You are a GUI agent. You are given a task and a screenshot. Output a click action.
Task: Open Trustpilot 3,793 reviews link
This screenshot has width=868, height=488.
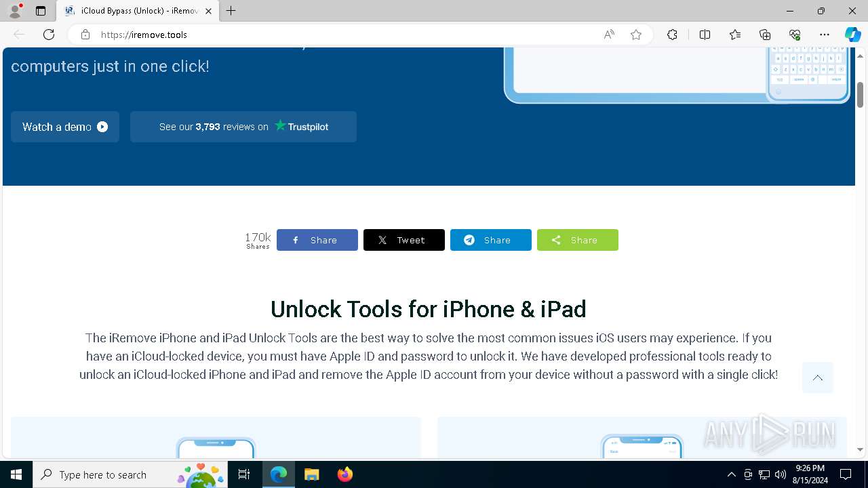pyautogui.click(x=243, y=127)
